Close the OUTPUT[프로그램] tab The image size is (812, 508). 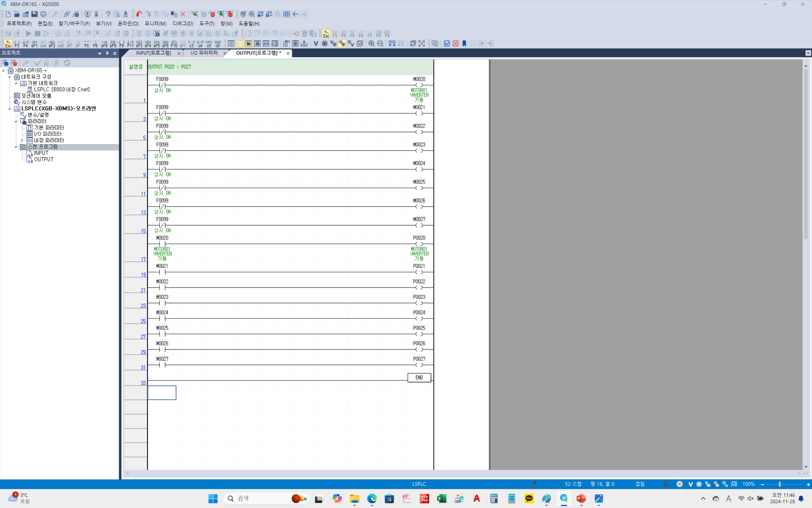click(x=288, y=53)
